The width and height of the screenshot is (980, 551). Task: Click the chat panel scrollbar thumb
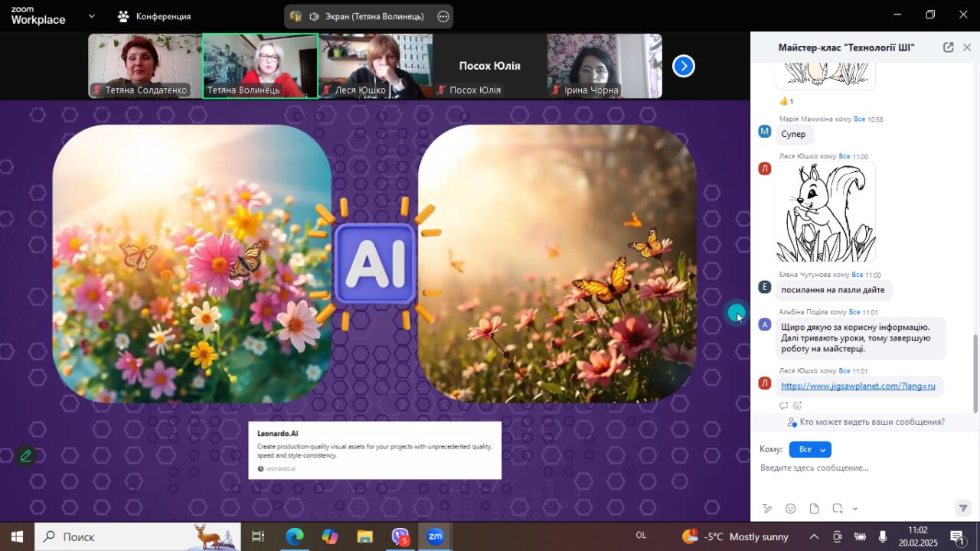(975, 373)
